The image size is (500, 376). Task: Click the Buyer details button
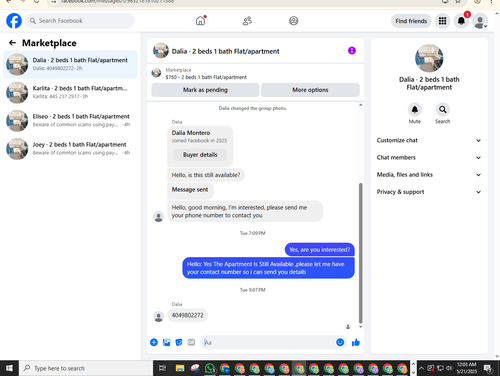[200, 155]
